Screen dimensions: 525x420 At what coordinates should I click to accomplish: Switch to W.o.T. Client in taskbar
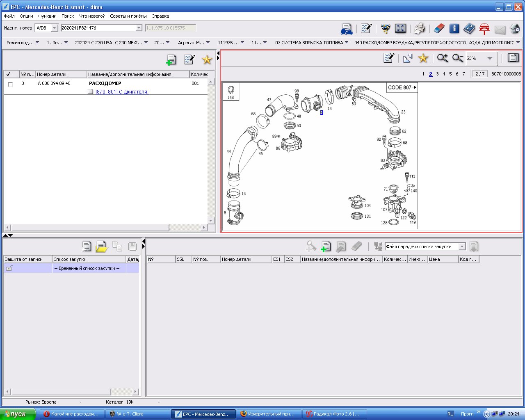(138, 414)
